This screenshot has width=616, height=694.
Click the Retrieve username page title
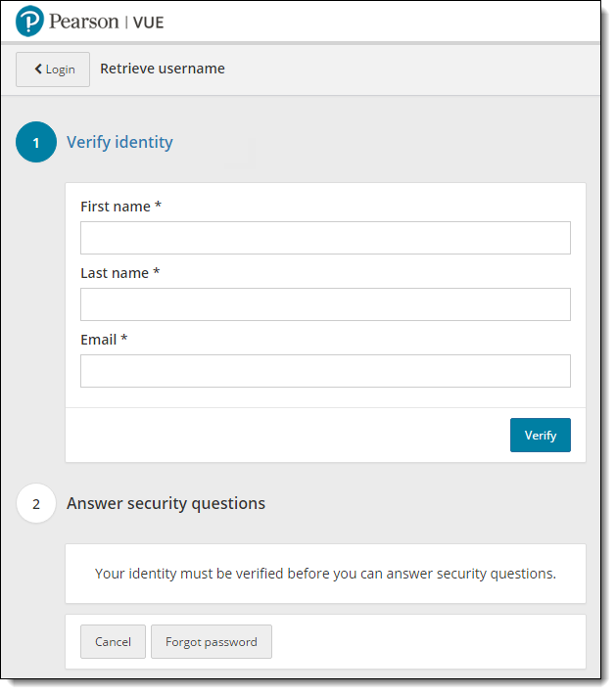click(x=164, y=69)
